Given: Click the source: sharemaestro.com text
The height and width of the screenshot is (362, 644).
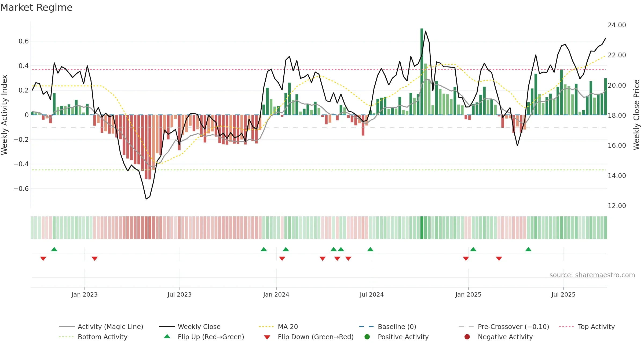Looking at the screenshot, I should click(x=592, y=275).
